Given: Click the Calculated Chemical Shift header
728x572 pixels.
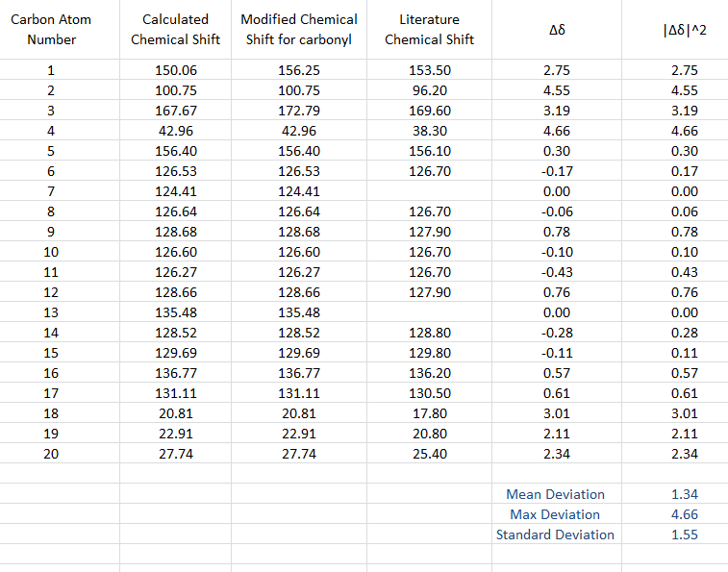Looking at the screenshot, I should point(175,30).
